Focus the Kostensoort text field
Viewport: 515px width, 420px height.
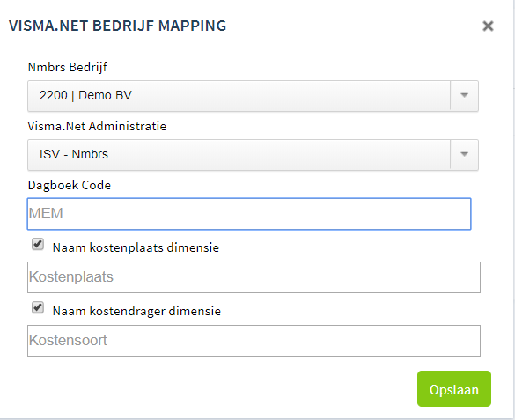coord(254,341)
